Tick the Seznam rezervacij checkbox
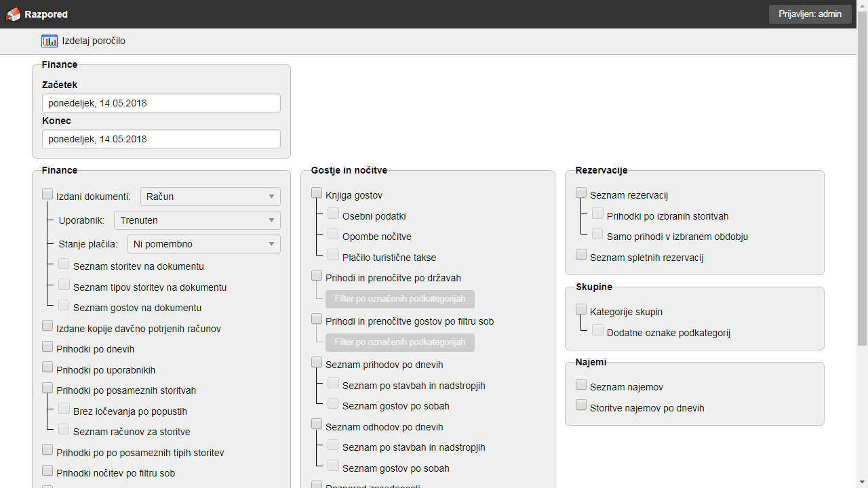This screenshot has width=868, height=488. [581, 193]
